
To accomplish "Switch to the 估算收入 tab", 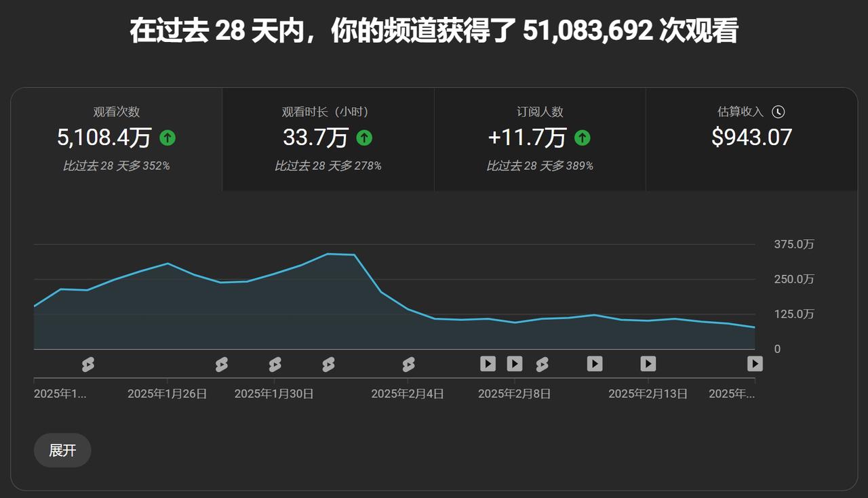I will click(x=751, y=140).
